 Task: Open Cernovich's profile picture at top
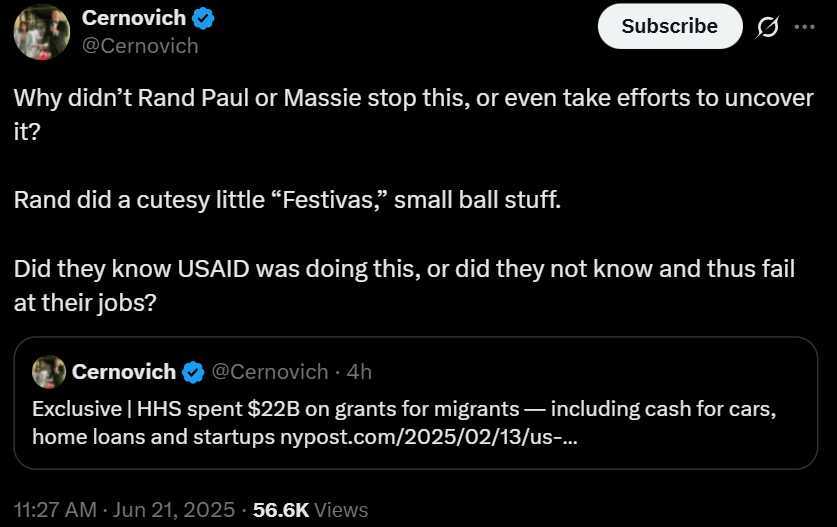(42, 32)
